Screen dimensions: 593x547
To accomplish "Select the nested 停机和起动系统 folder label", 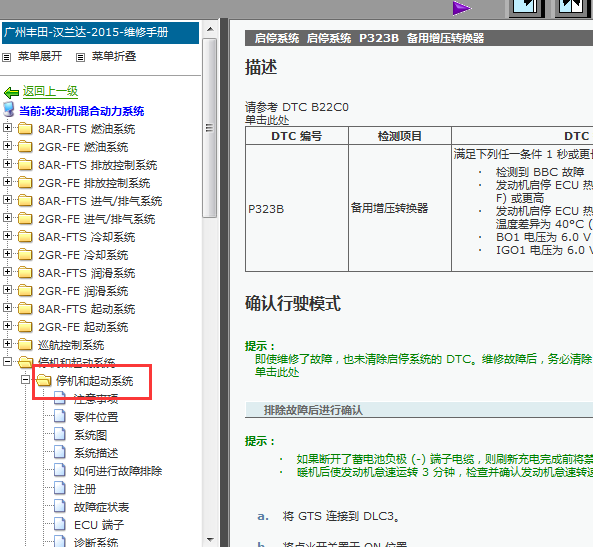I will 95,381.
